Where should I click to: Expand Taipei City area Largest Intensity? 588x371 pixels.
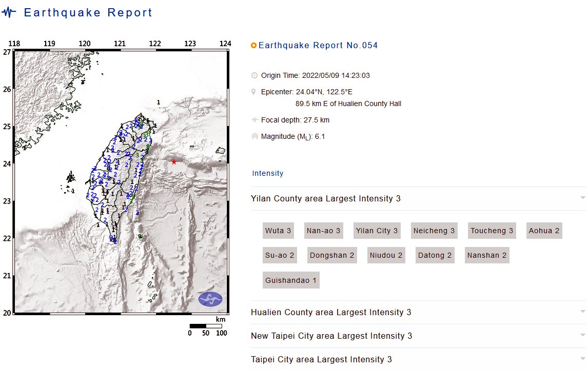[x=418, y=359]
